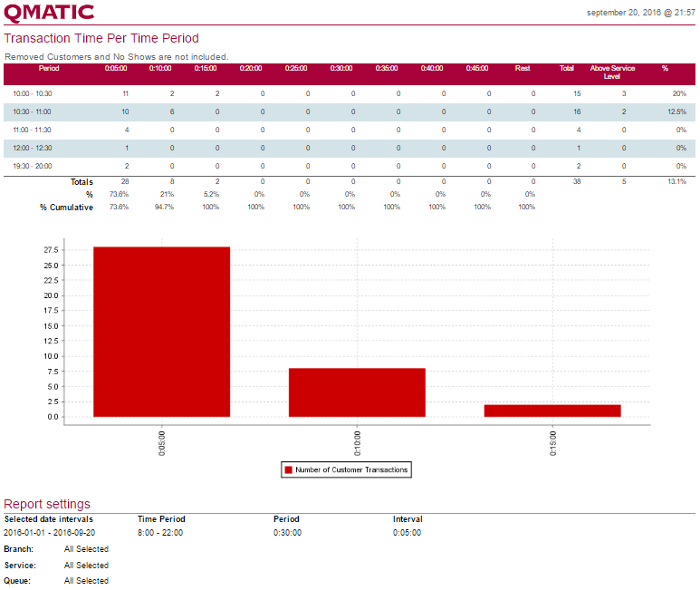Click the red legend color swatch
The width and height of the screenshot is (700, 590).
289,469
